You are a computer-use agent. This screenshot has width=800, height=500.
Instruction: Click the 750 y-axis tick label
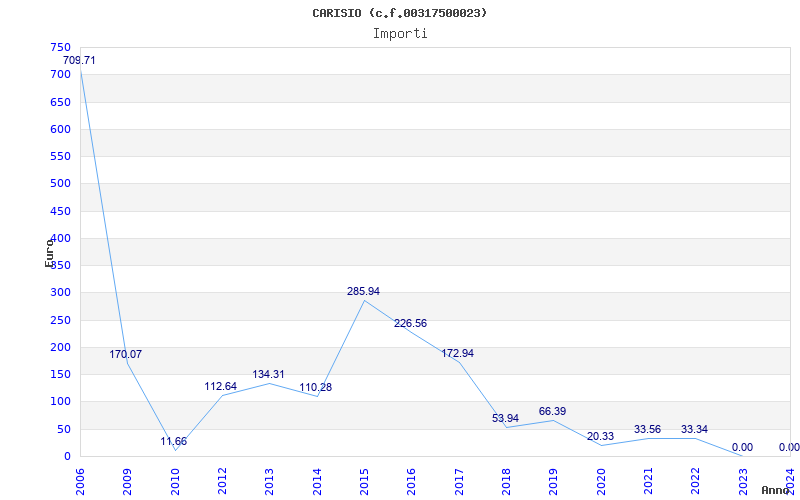tap(60, 48)
